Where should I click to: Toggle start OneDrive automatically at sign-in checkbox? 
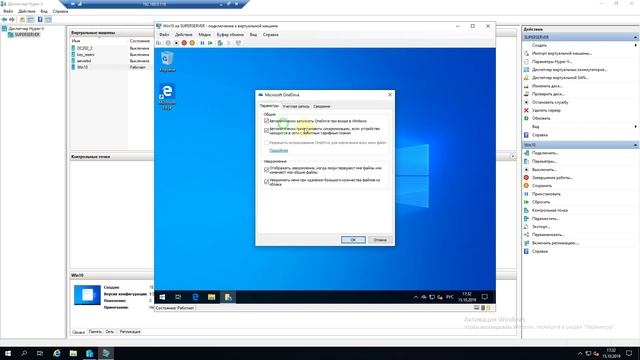coord(267,121)
